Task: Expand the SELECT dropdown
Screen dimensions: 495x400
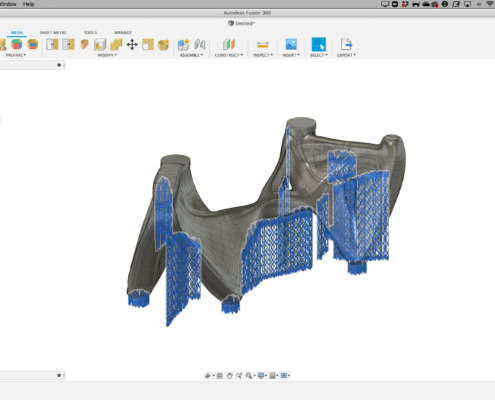Action: pos(319,55)
